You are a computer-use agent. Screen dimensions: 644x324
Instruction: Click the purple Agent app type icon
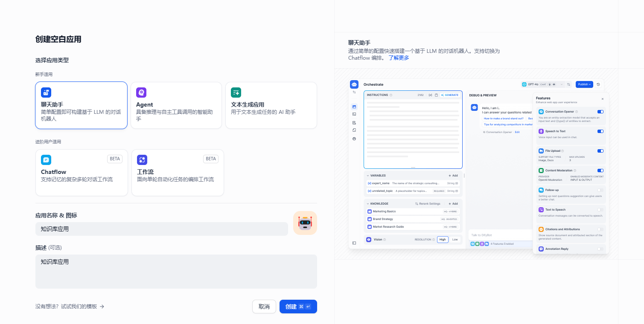pyautogui.click(x=141, y=93)
